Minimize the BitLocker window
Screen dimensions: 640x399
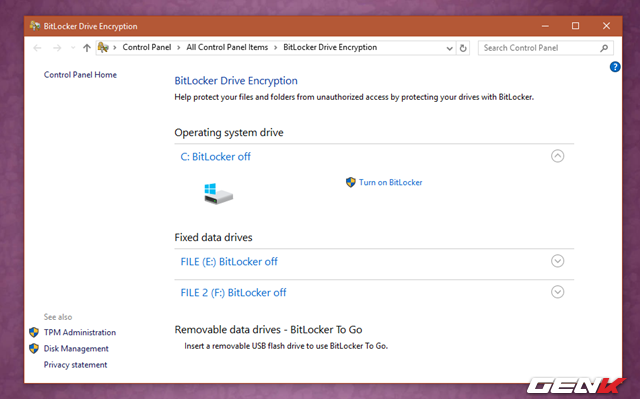point(545,26)
